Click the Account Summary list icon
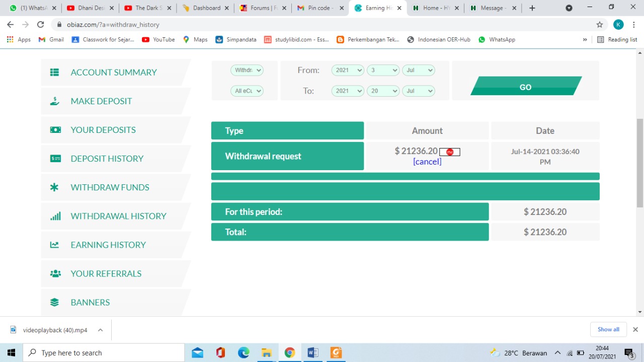 coord(55,73)
